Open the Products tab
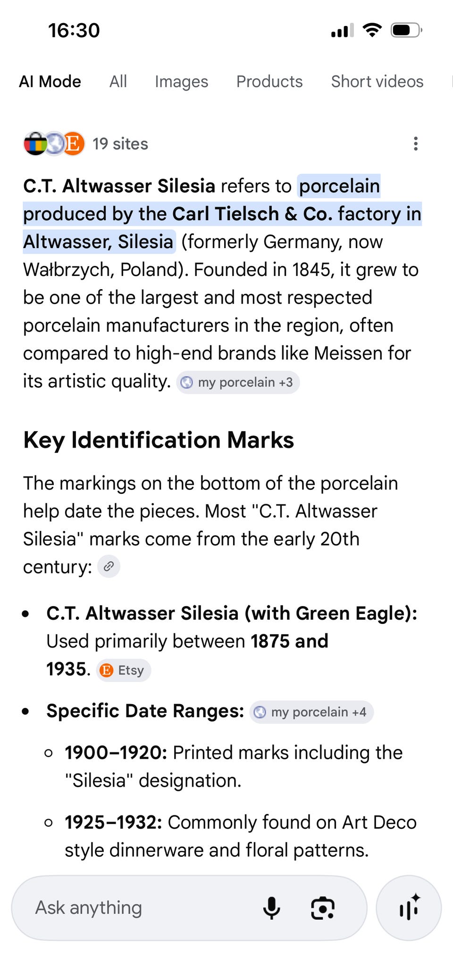This screenshot has height=980, width=453. [x=269, y=82]
